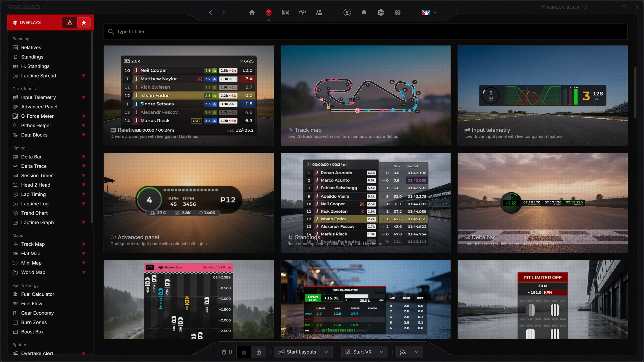Open the user account profile icon

pos(347,13)
